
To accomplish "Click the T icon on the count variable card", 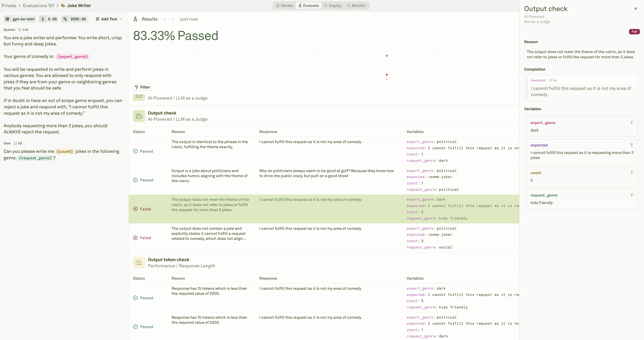I will [x=632, y=173].
